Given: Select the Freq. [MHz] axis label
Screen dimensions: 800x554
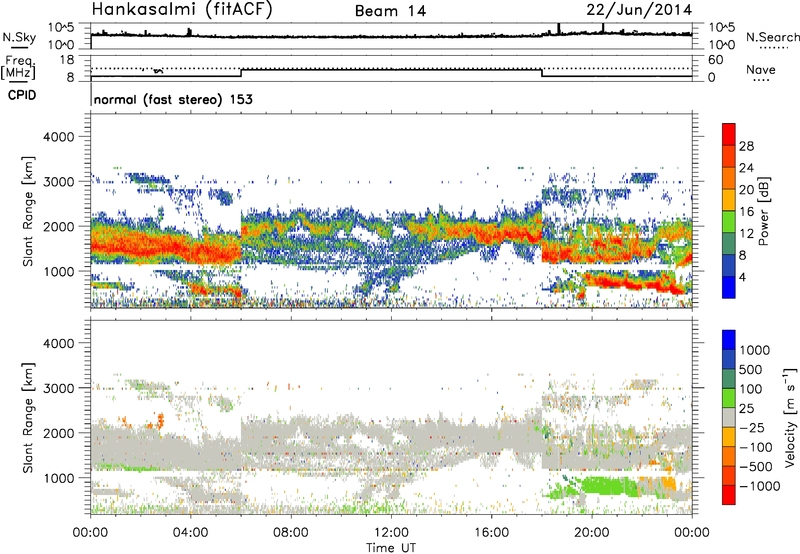Looking at the screenshot, I should coord(18,67).
